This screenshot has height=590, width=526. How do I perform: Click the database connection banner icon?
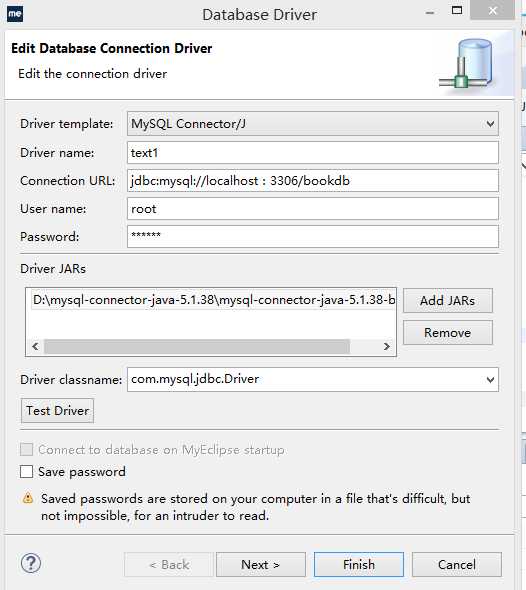pos(467,64)
